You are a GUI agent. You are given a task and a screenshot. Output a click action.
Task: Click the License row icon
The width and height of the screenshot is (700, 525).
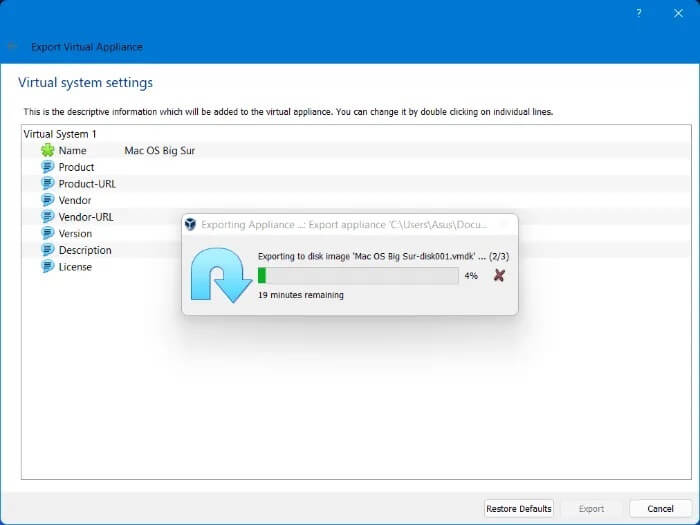(x=47, y=267)
